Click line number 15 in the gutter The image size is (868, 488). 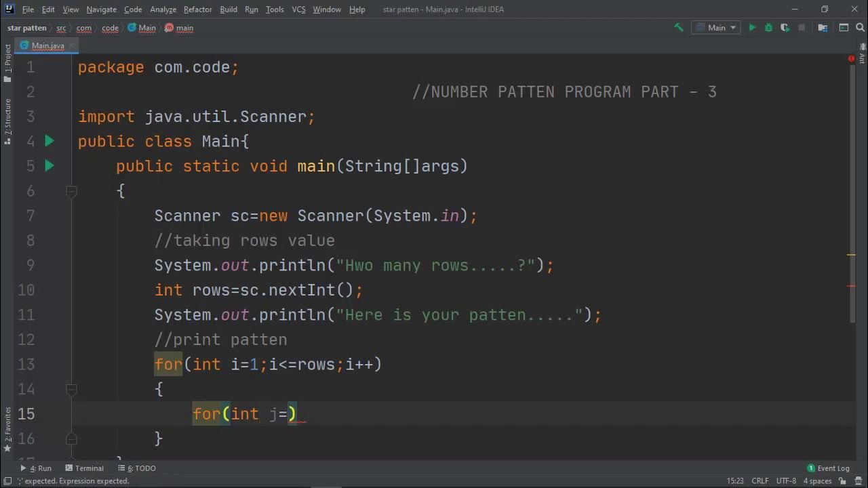pyautogui.click(x=26, y=413)
